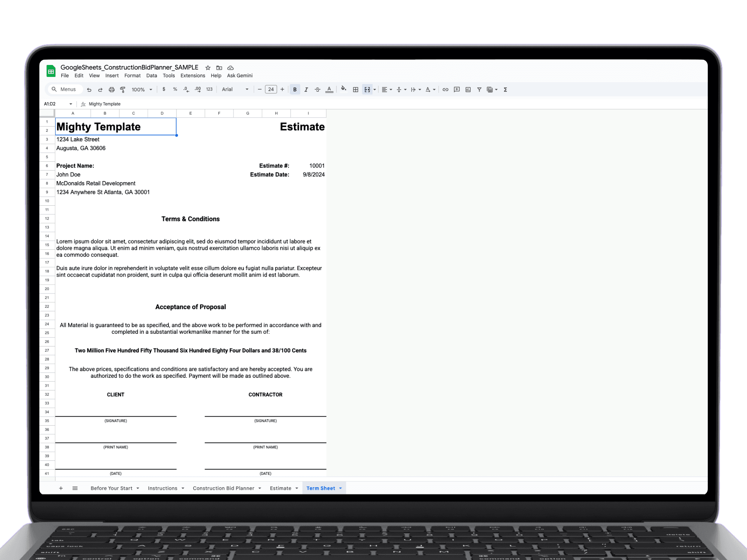The height and width of the screenshot is (560, 747).
Task: Open the text rotation dropdown
Action: click(x=430, y=90)
